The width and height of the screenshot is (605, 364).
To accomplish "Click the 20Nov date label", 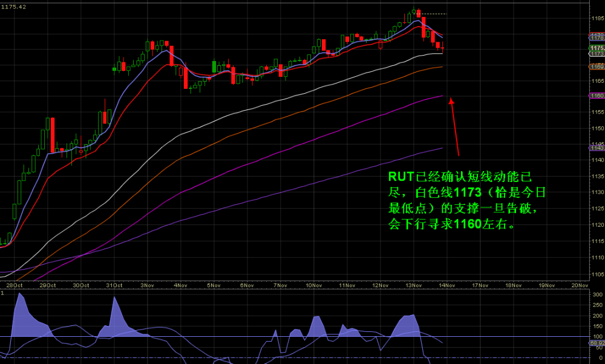I will coord(580,285).
